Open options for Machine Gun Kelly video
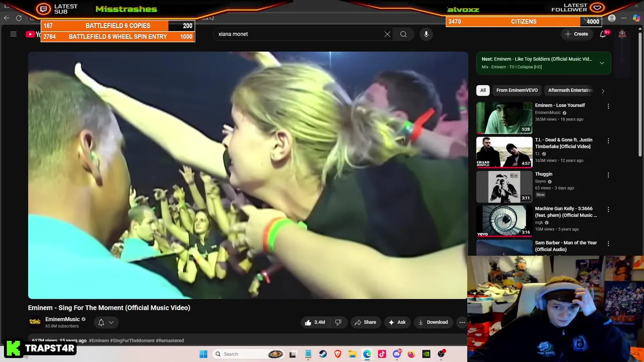The height and width of the screenshot is (362, 644). tap(608, 209)
